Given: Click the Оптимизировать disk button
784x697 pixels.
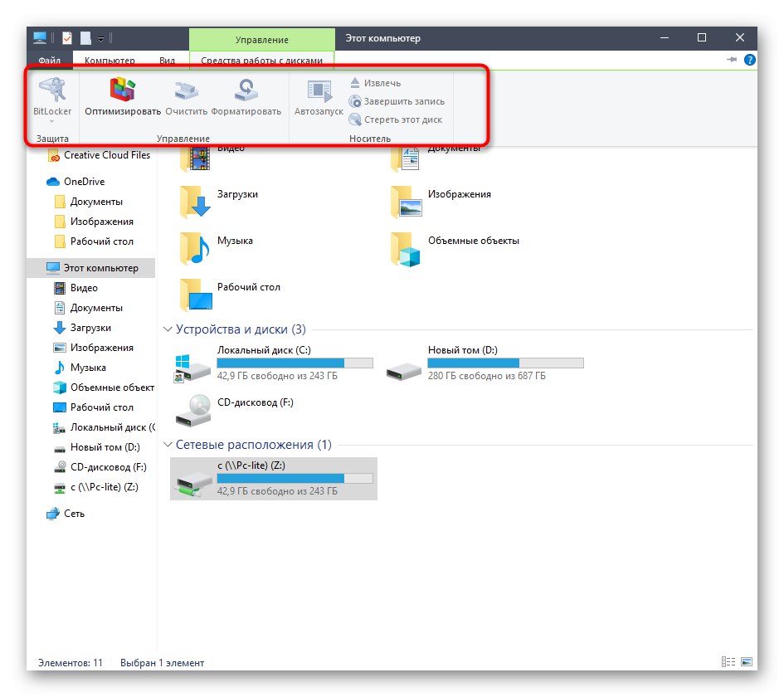Looking at the screenshot, I should 123,97.
